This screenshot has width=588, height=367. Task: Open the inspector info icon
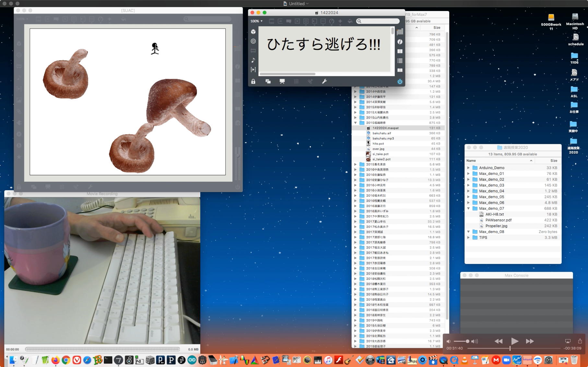(x=400, y=42)
